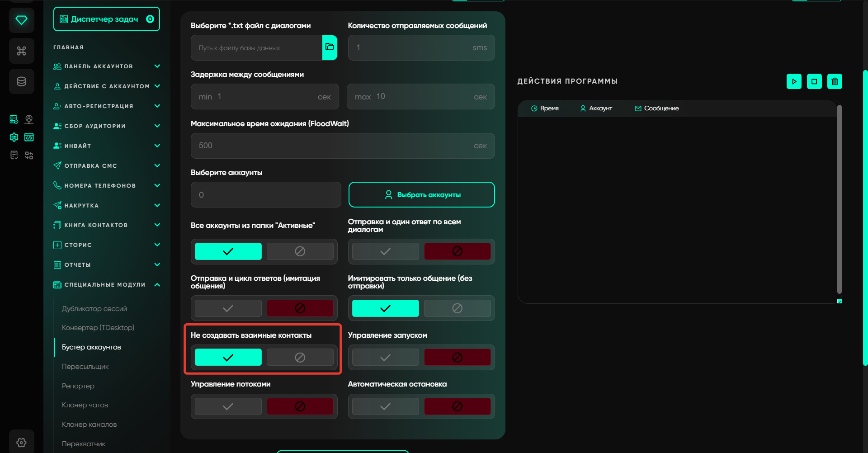Open the 'Пересыльщик' module
This screenshot has height=453, width=868.
[x=85, y=367]
